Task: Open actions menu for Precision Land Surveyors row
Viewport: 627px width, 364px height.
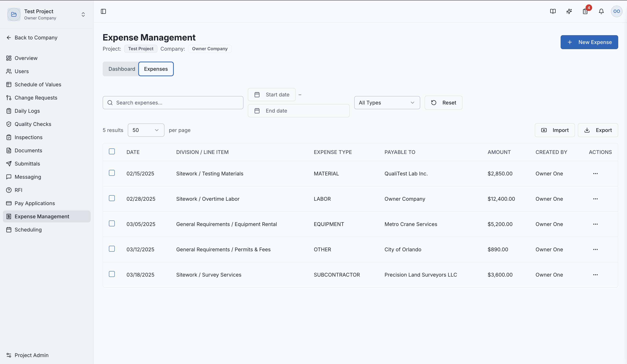Action: pyautogui.click(x=595, y=275)
